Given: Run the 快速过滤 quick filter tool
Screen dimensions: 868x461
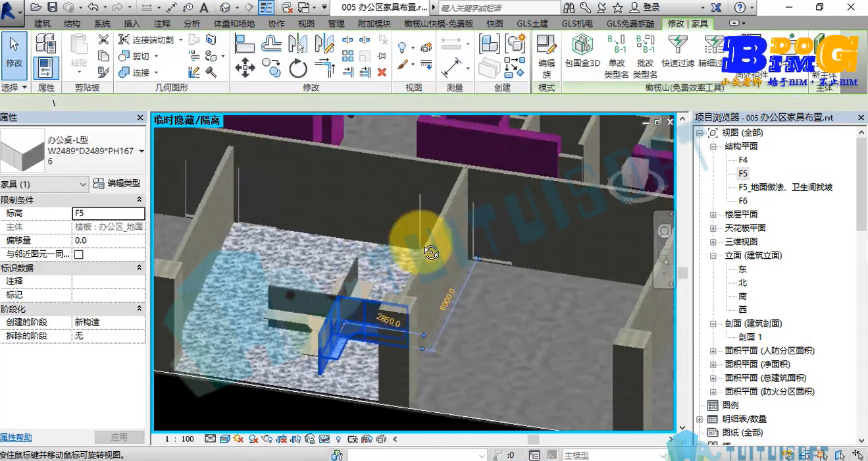Looking at the screenshot, I should coord(678,51).
